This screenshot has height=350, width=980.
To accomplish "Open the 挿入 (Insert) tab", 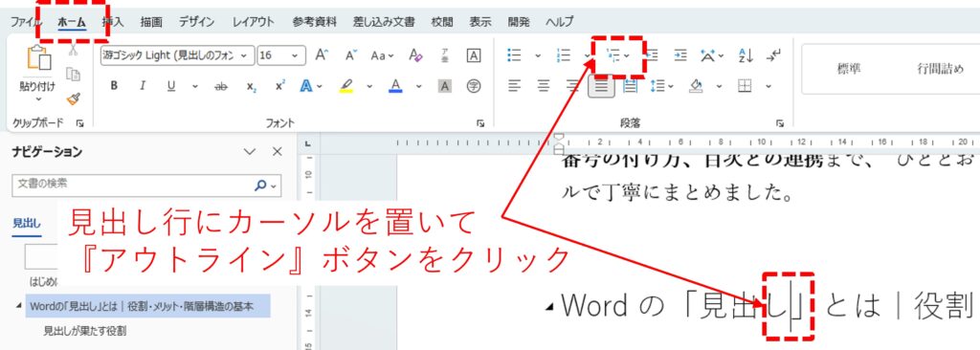I will click(x=113, y=22).
